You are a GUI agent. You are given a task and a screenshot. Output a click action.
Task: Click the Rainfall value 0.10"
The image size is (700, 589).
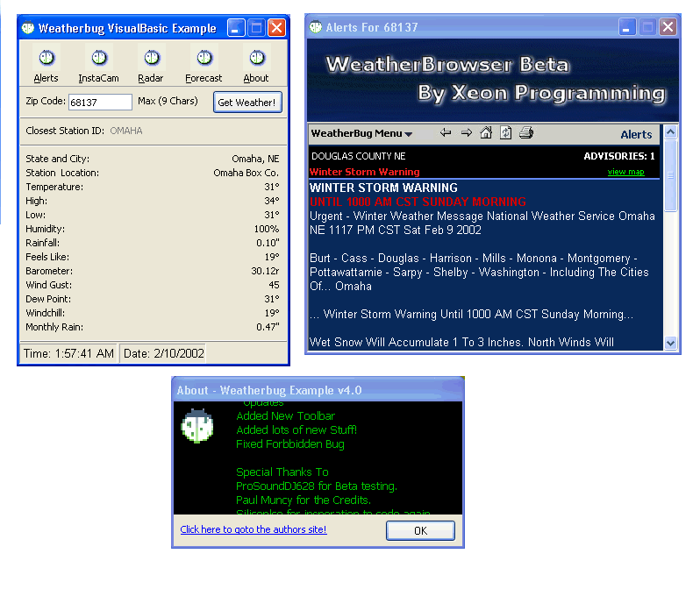tap(268, 243)
